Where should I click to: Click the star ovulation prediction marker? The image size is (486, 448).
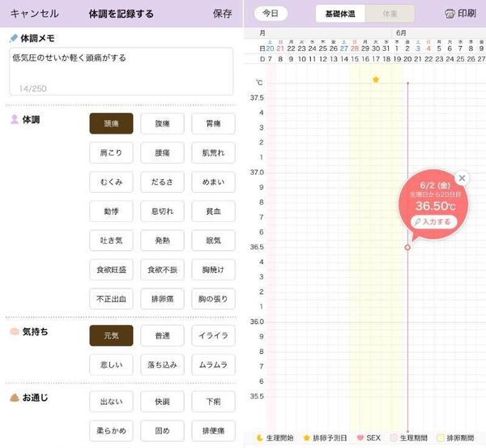(x=376, y=79)
